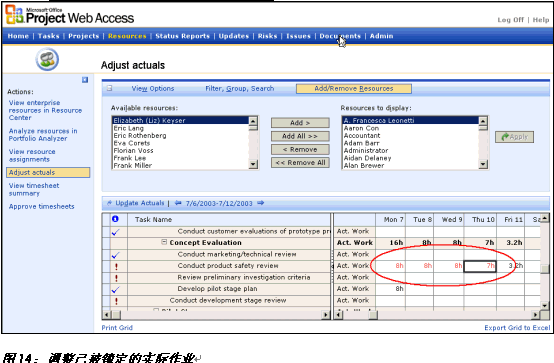Select the Thu 10 cell showing 7h

(480, 266)
